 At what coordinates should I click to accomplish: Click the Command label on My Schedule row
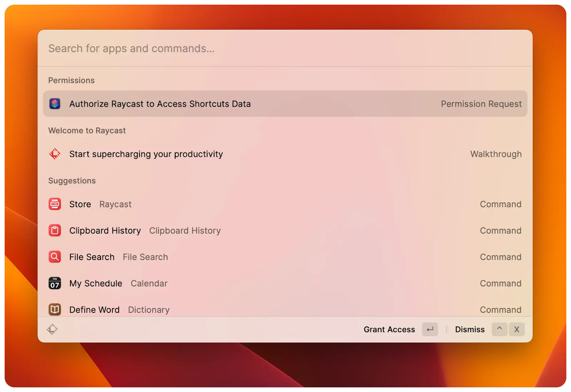coord(501,284)
